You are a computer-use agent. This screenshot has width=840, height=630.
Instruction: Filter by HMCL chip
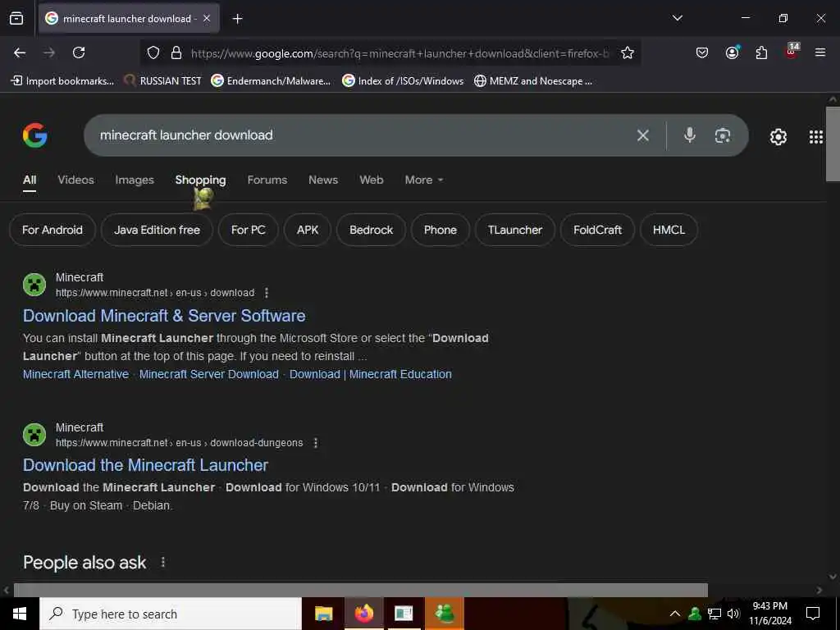click(669, 230)
